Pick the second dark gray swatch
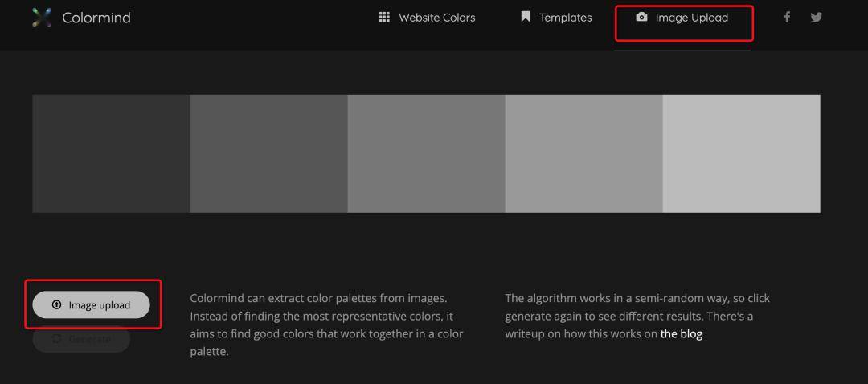The width and height of the screenshot is (868, 384). coord(268,153)
